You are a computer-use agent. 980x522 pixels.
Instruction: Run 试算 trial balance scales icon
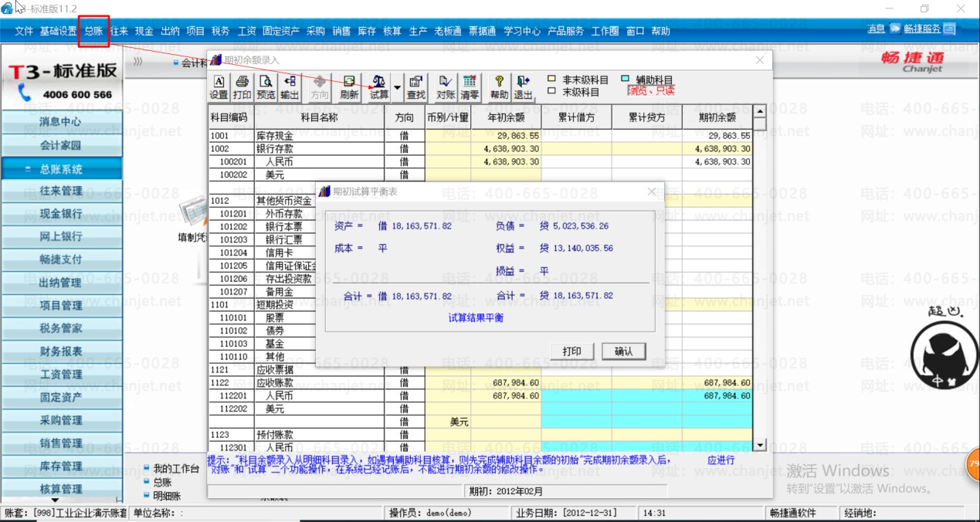coord(378,87)
